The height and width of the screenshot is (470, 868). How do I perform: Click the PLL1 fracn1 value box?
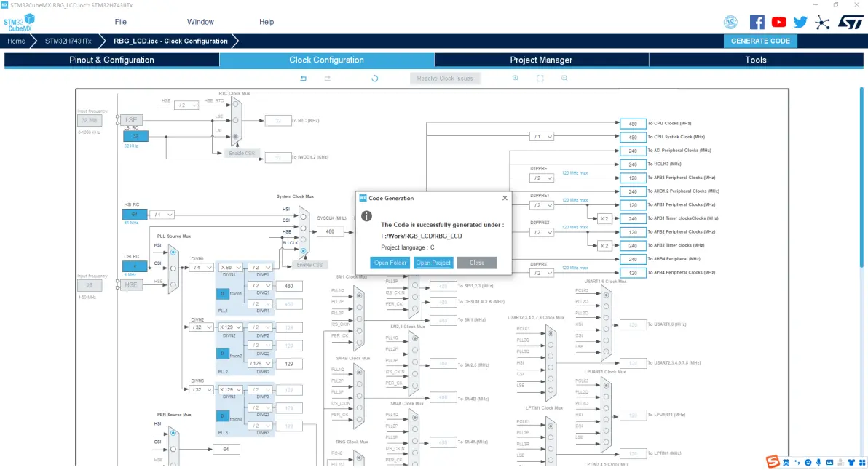[223, 294]
